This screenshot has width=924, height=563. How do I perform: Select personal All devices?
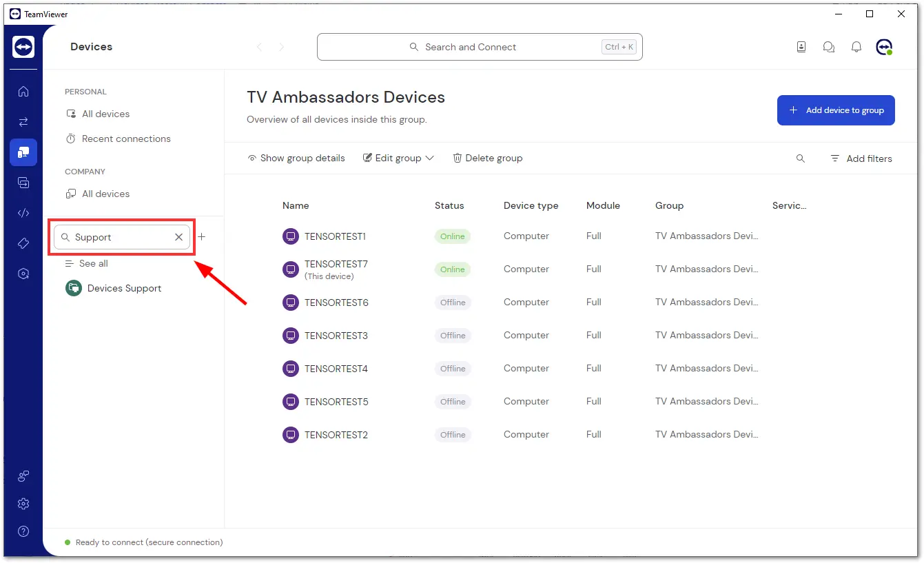(x=98, y=114)
